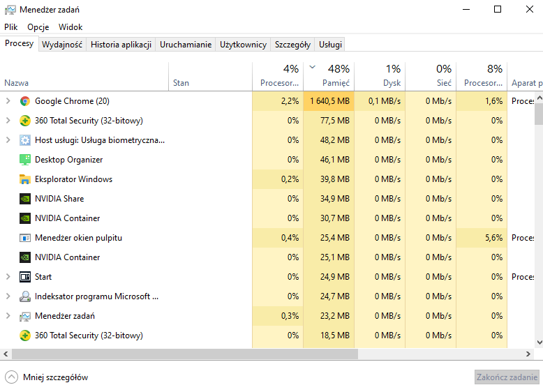Click the Menedżer zadań process row icon
The width and height of the screenshot is (543, 392).
click(x=25, y=316)
